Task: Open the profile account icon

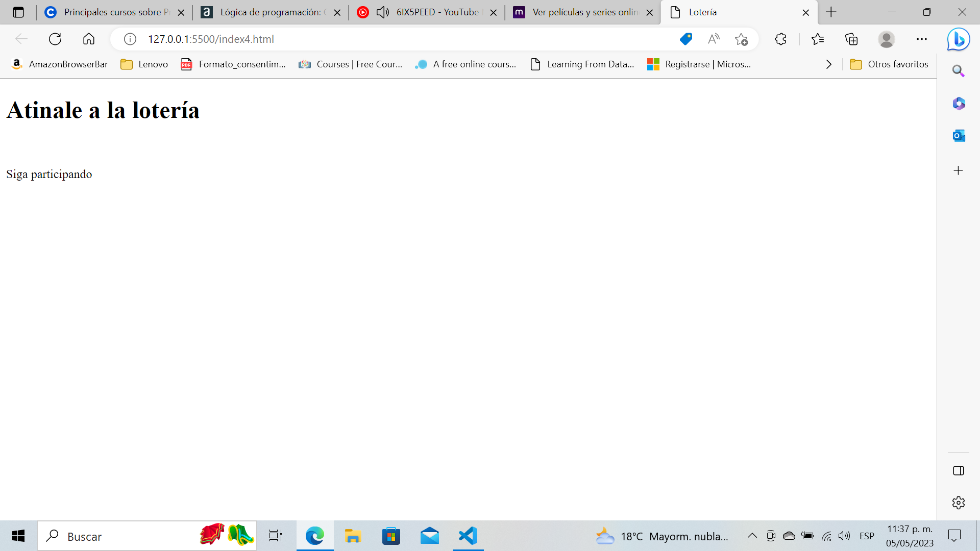Action: [887, 39]
